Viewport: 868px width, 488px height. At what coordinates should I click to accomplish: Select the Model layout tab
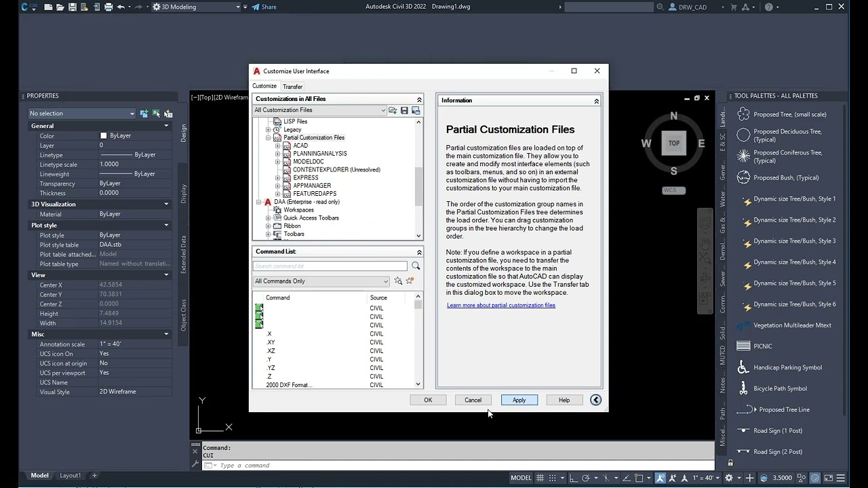[x=40, y=476]
